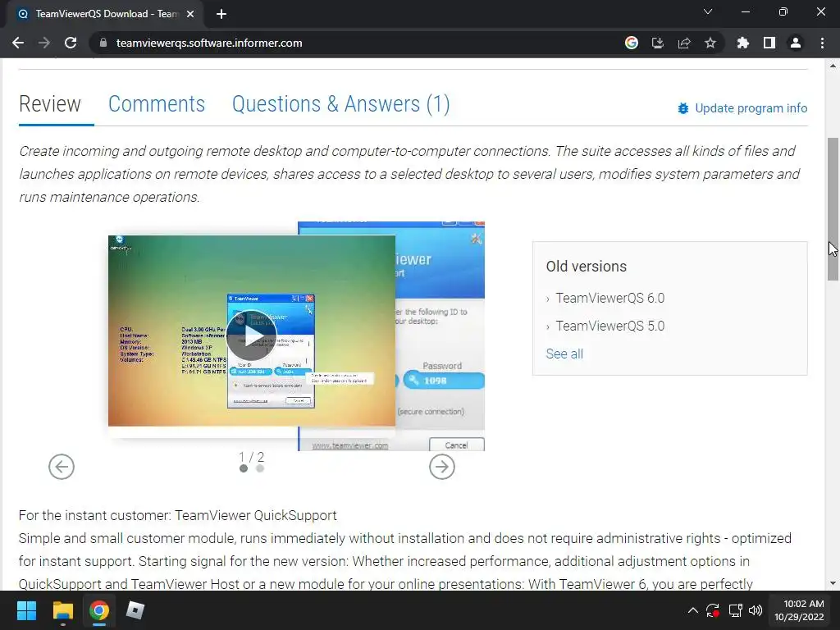Click See all old versions
The width and height of the screenshot is (840, 630).
point(564,354)
